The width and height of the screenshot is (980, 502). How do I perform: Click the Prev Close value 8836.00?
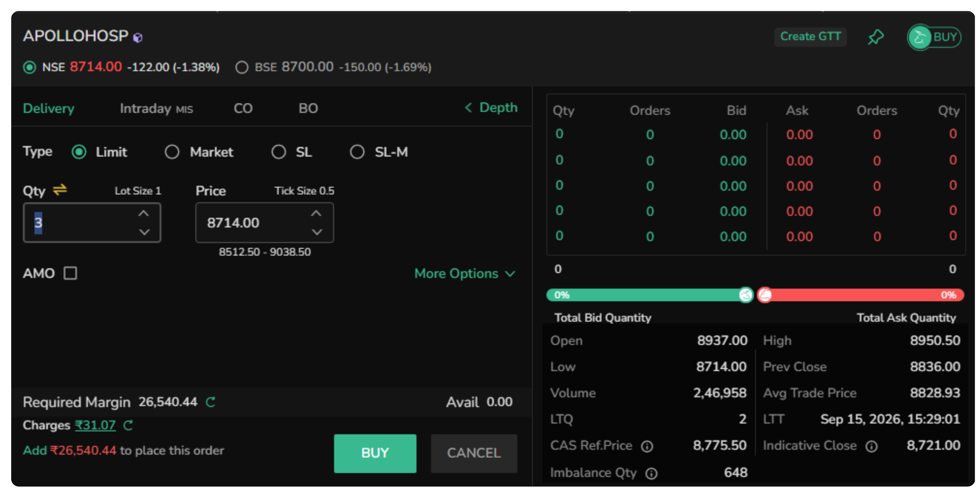pos(935,367)
